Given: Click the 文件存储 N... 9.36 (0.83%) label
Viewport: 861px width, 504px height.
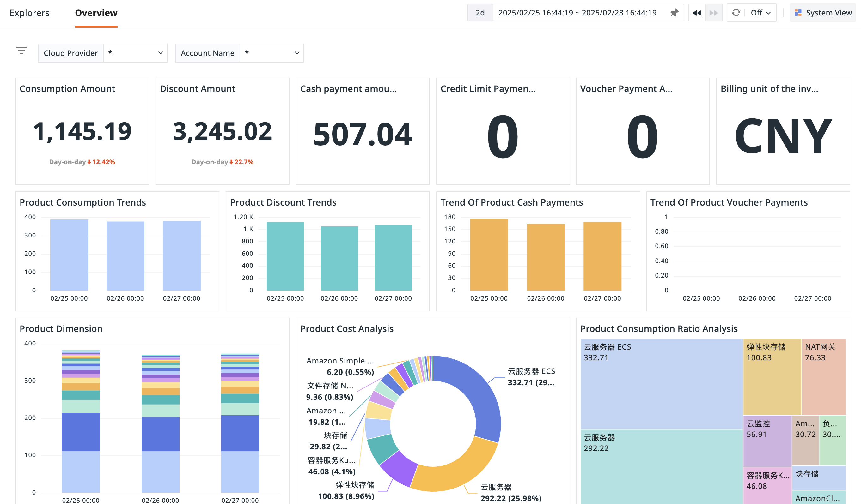Looking at the screenshot, I should (330, 391).
